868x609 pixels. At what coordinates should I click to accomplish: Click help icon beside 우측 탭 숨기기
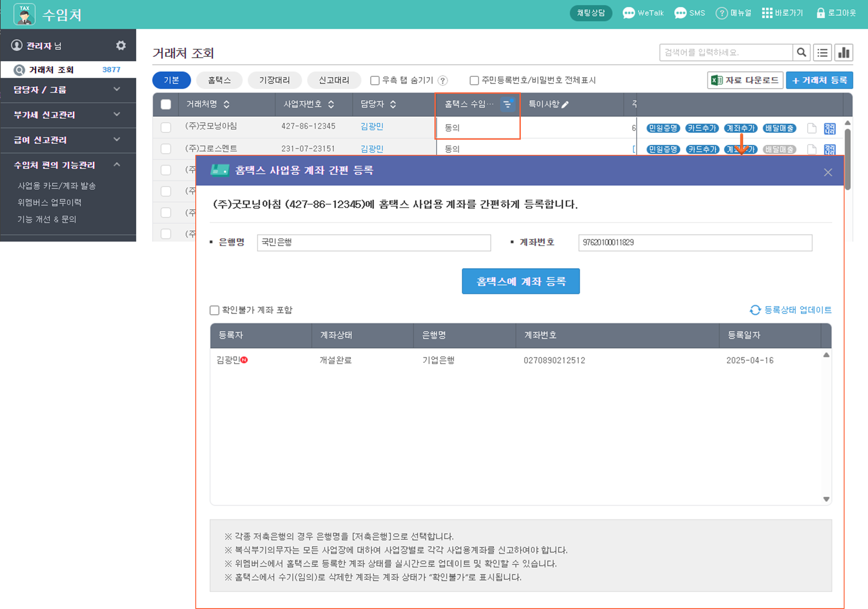443,81
